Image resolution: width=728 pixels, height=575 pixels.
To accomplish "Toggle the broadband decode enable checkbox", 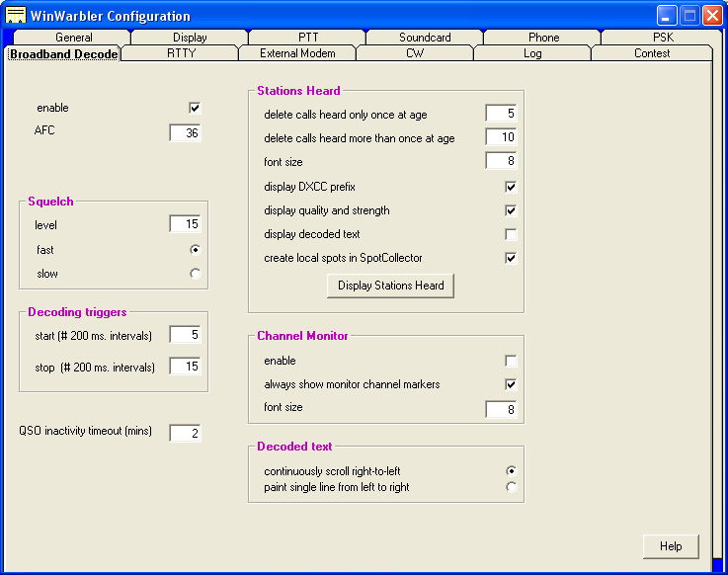I will 195,108.
